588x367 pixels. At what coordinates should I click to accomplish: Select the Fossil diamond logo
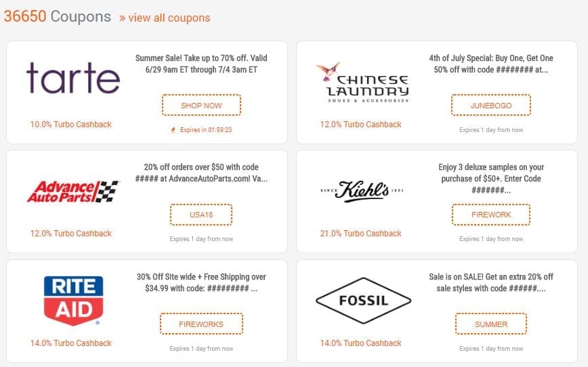[363, 301]
